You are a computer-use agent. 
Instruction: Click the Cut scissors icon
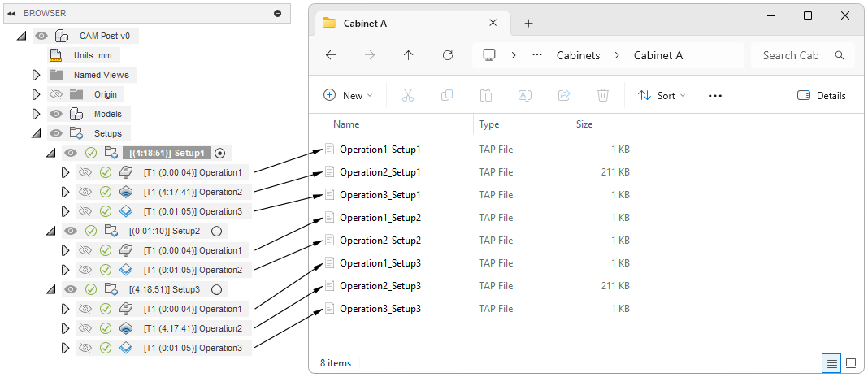pos(408,95)
